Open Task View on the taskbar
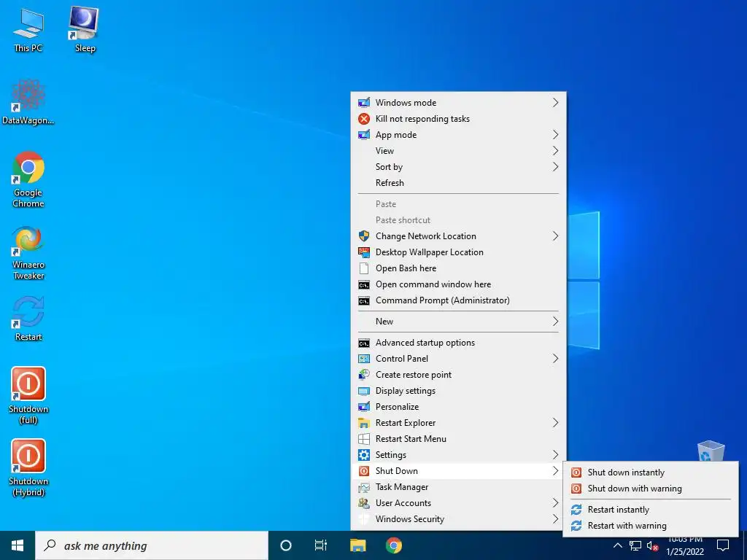Image resolution: width=747 pixels, height=560 pixels. click(321, 545)
